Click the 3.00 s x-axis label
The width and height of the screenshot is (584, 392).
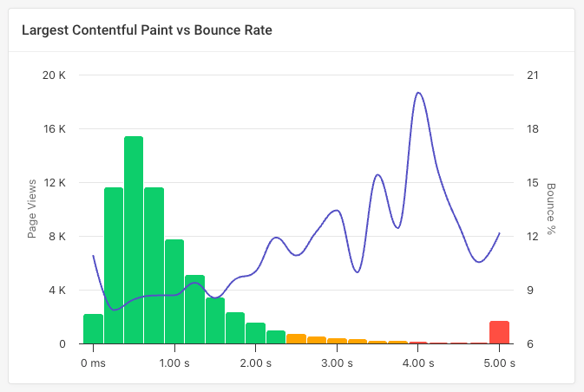coord(337,363)
